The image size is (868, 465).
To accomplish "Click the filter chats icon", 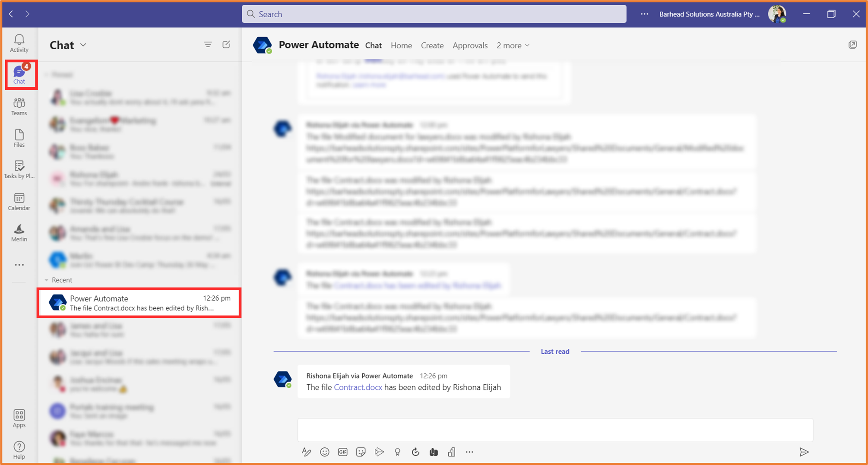I will click(208, 44).
